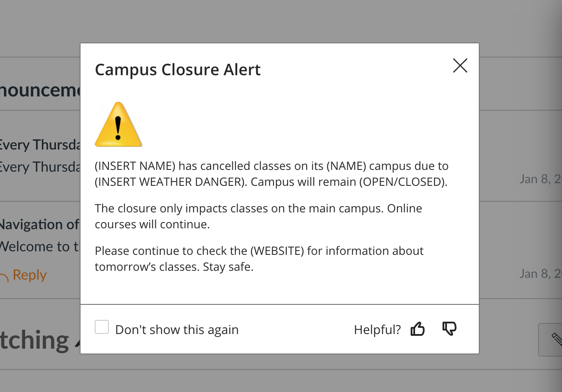Viewport: 562px width, 392px height.
Task: Click the Helpful? label
Action: (377, 329)
